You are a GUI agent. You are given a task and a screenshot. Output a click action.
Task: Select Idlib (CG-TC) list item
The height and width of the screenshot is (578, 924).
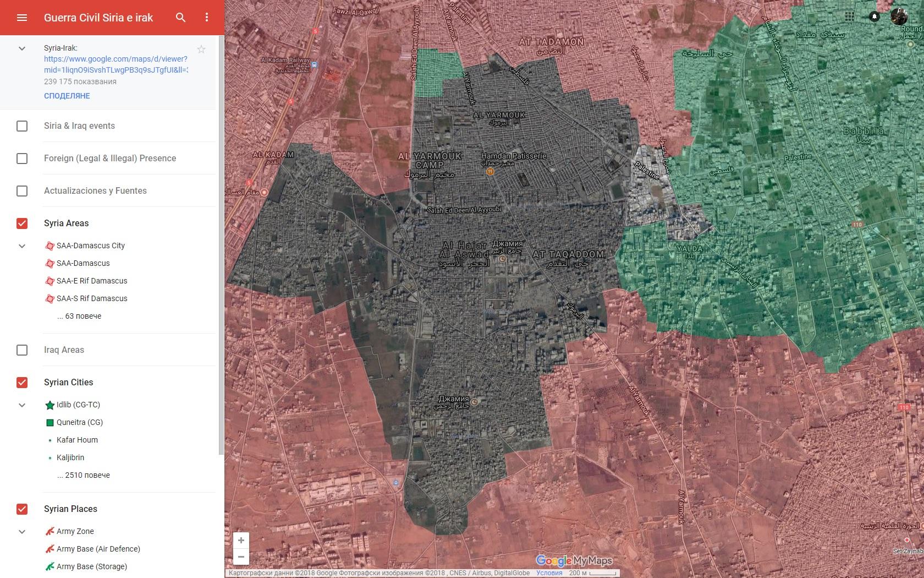(x=78, y=405)
